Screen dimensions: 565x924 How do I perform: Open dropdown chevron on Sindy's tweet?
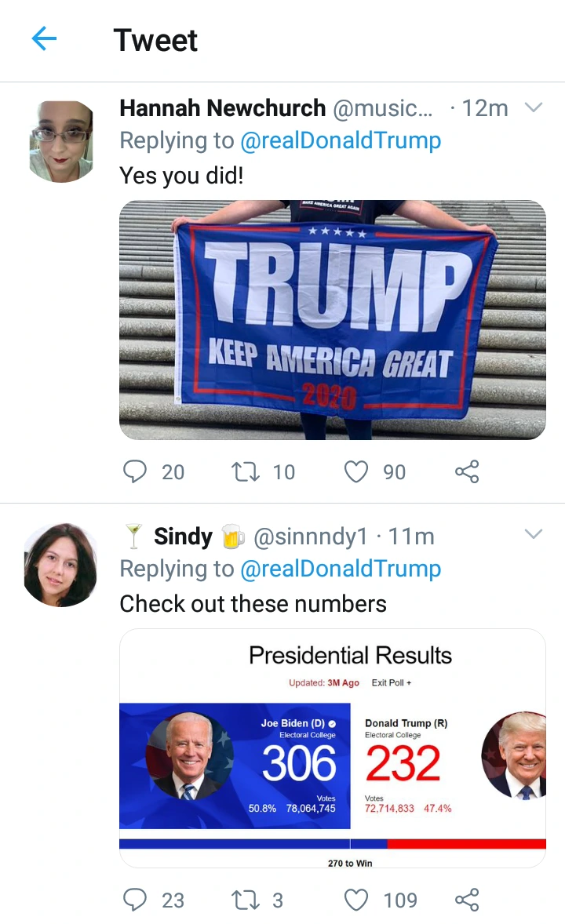pyautogui.click(x=533, y=534)
